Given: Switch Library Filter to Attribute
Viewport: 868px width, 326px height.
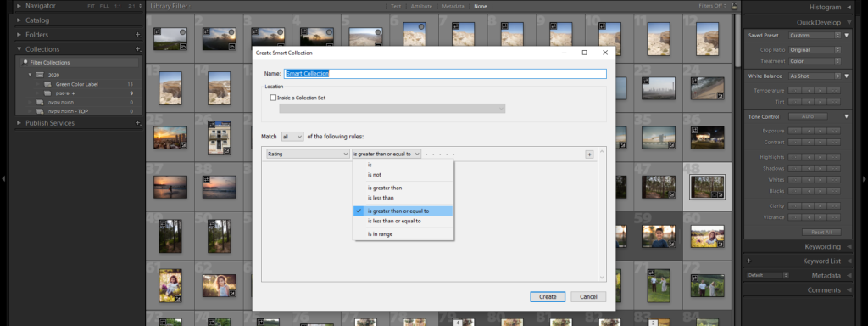Looking at the screenshot, I should coord(422,6).
